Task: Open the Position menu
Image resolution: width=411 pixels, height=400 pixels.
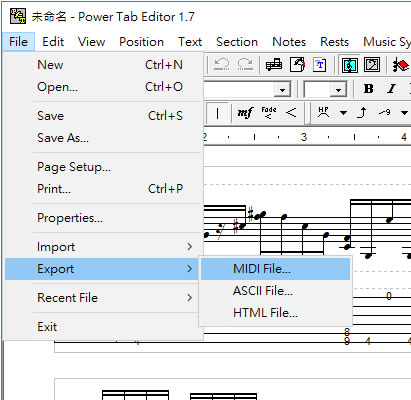Action: click(141, 42)
